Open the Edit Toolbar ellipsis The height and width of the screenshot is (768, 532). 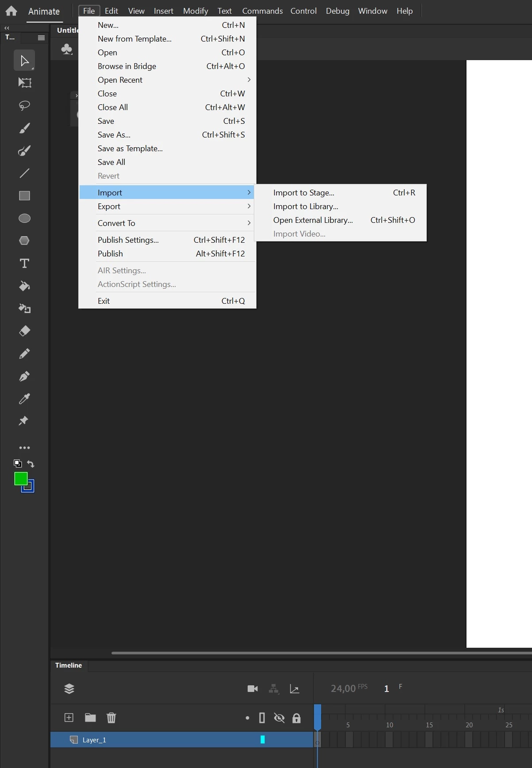pos(24,448)
